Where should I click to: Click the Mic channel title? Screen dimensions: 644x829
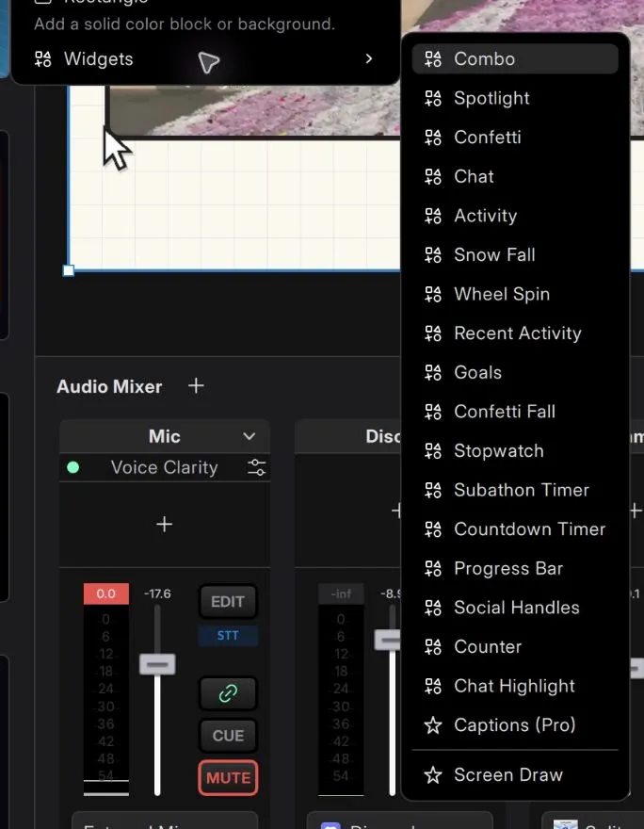pyautogui.click(x=165, y=436)
